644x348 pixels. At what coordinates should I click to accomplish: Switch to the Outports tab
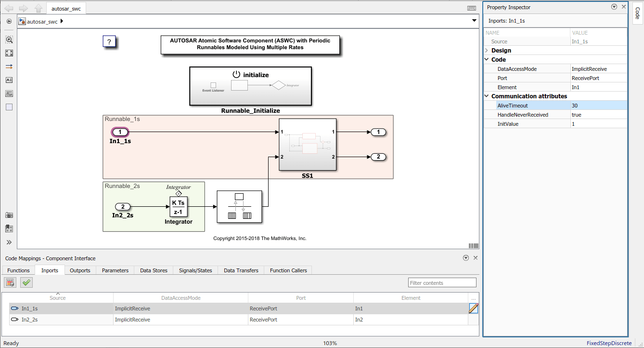(79, 270)
